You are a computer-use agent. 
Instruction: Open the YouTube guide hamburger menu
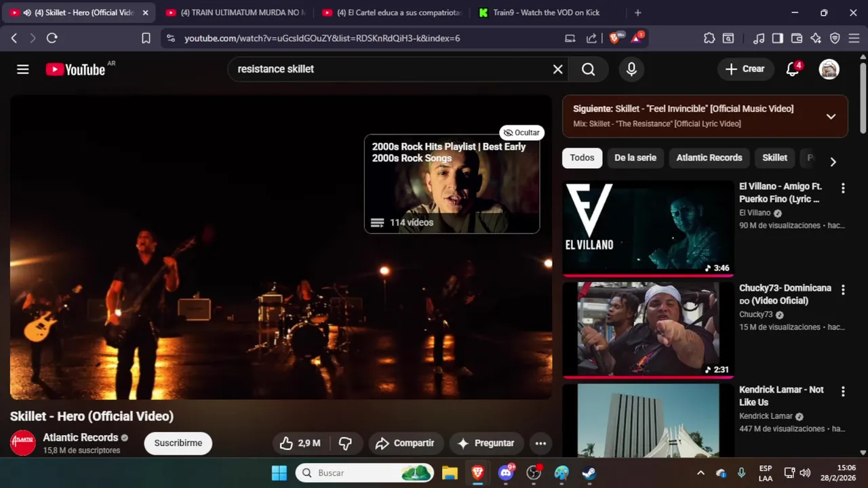tap(23, 69)
